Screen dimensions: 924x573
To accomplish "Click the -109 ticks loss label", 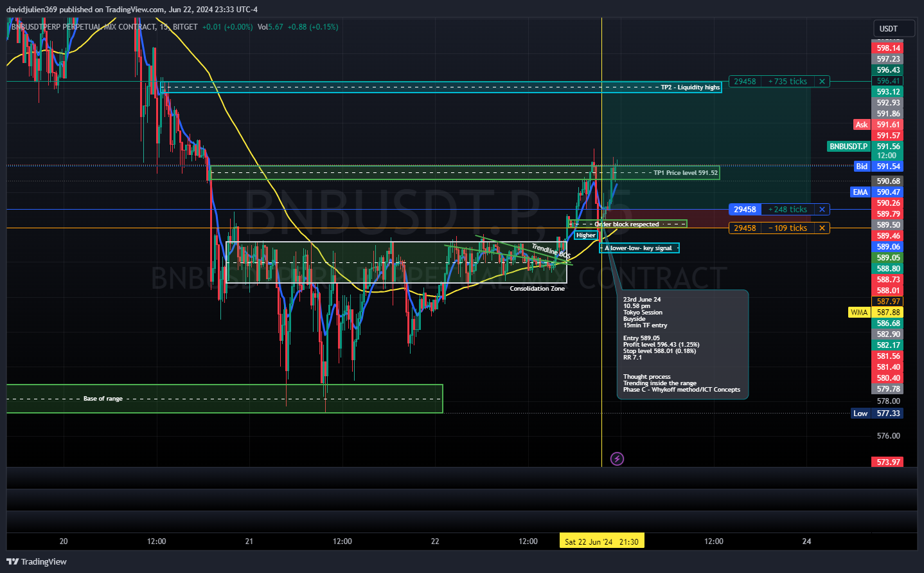I will [x=787, y=228].
